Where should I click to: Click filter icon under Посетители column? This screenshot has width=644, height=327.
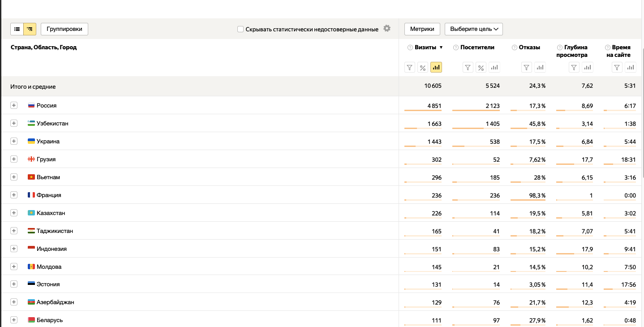click(468, 68)
